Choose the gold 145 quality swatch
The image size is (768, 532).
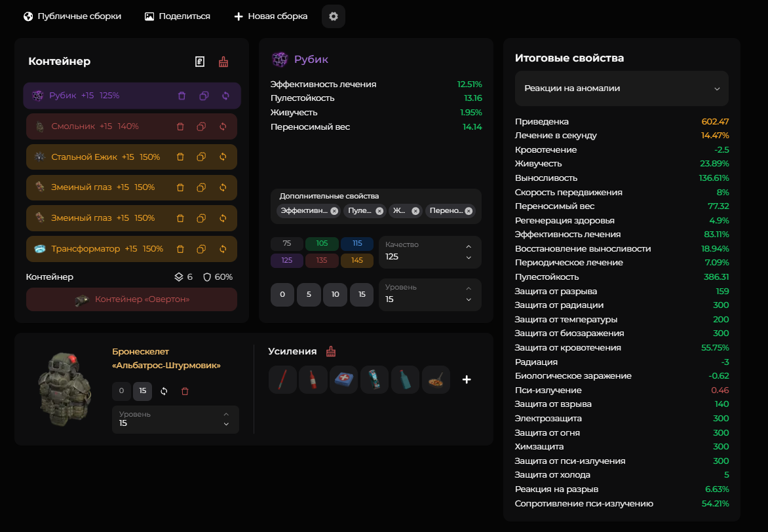click(x=357, y=260)
